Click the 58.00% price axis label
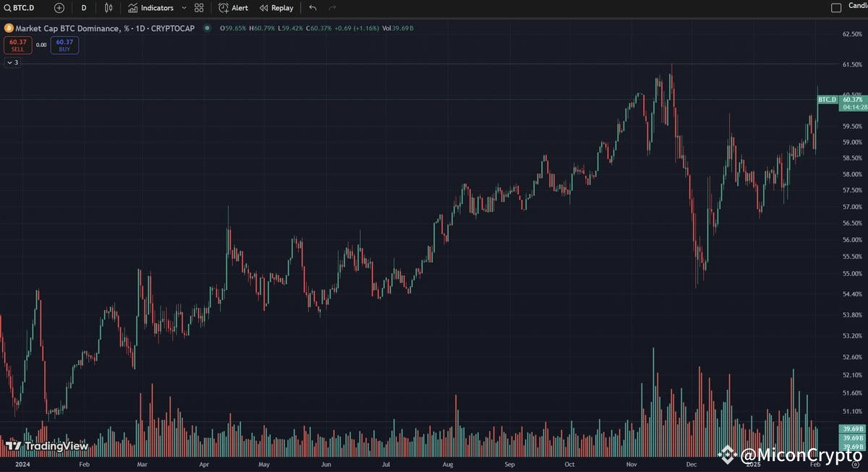868x472 pixels. pos(854,174)
